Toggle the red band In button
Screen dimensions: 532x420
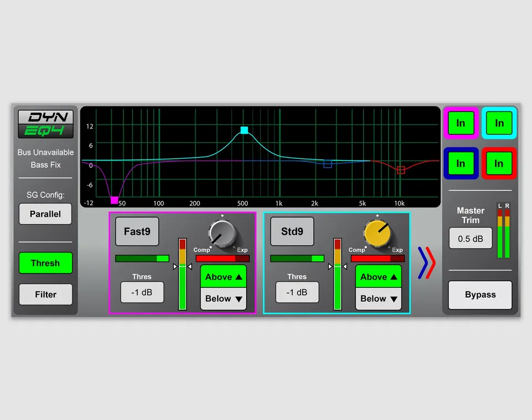click(x=499, y=164)
